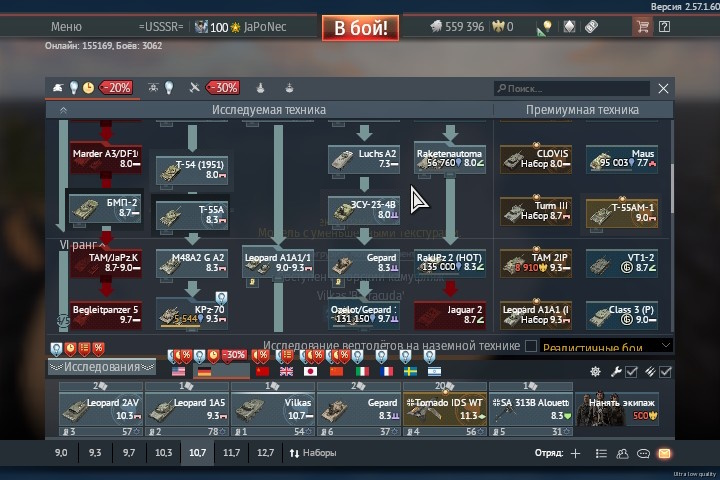
Task: Select Leopard 2AV crew slot
Action: (101, 409)
